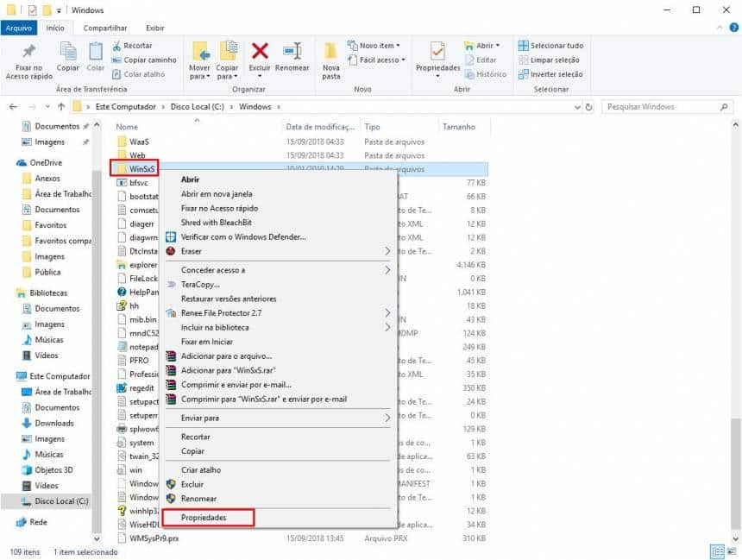
Task: Click Colar atalho in ribbon
Action: coord(138,74)
